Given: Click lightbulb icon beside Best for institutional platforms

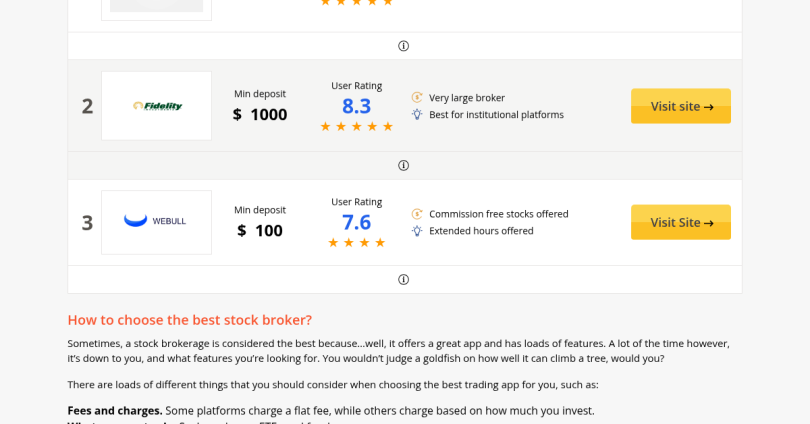Looking at the screenshot, I should (x=417, y=114).
